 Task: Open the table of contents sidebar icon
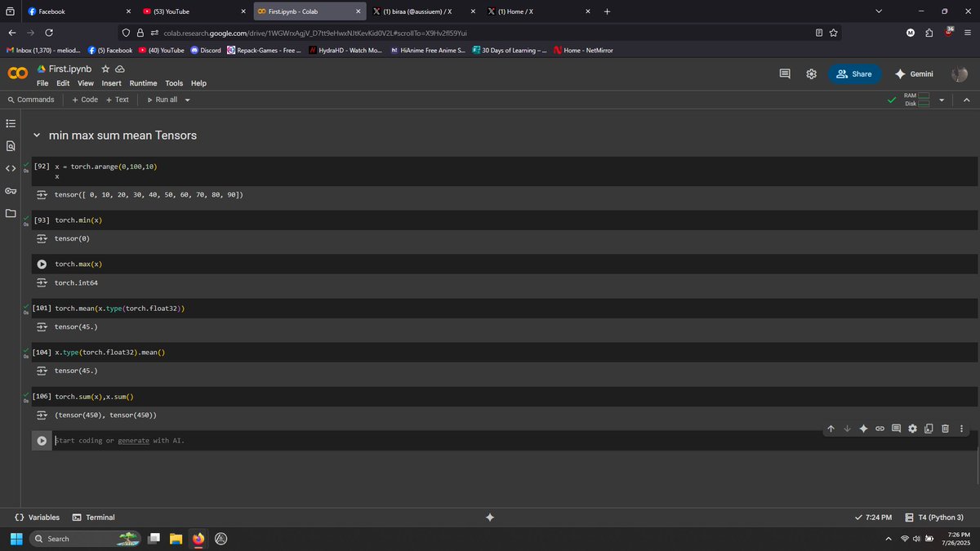pyautogui.click(x=11, y=124)
